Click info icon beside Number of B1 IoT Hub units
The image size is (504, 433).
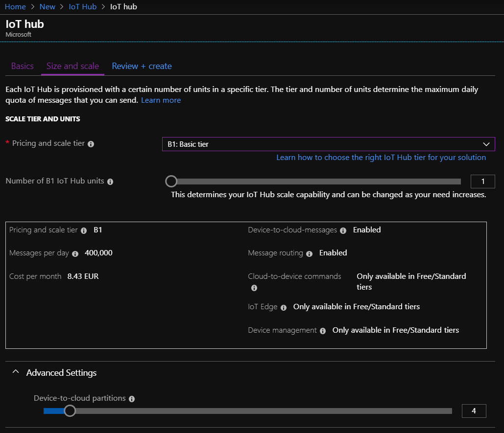tap(111, 181)
